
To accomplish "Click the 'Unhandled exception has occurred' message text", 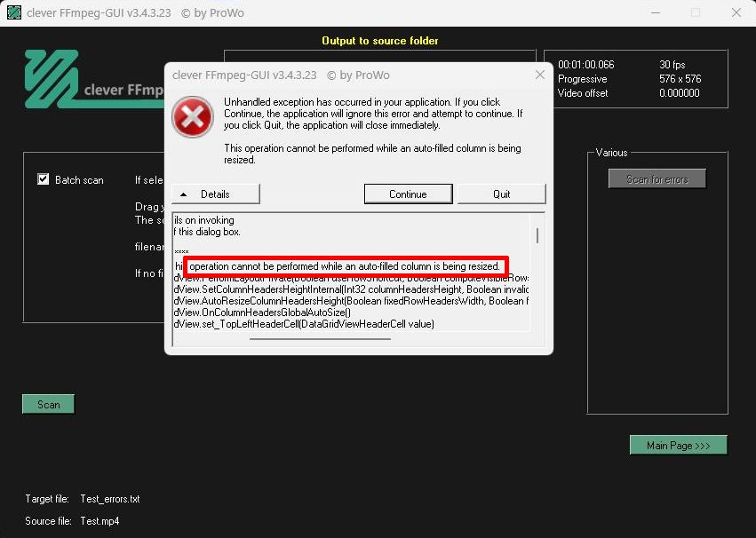I will (373, 114).
